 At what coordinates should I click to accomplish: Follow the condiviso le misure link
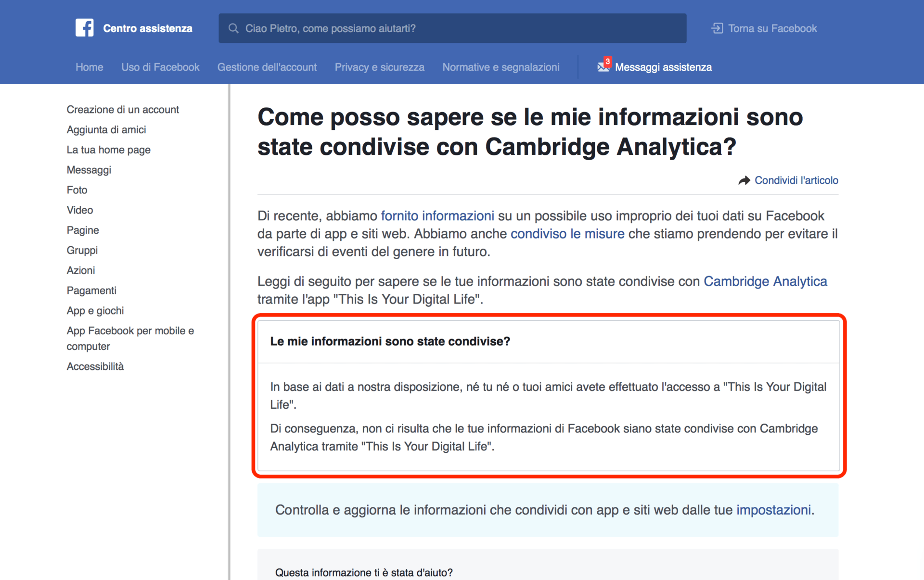click(567, 234)
